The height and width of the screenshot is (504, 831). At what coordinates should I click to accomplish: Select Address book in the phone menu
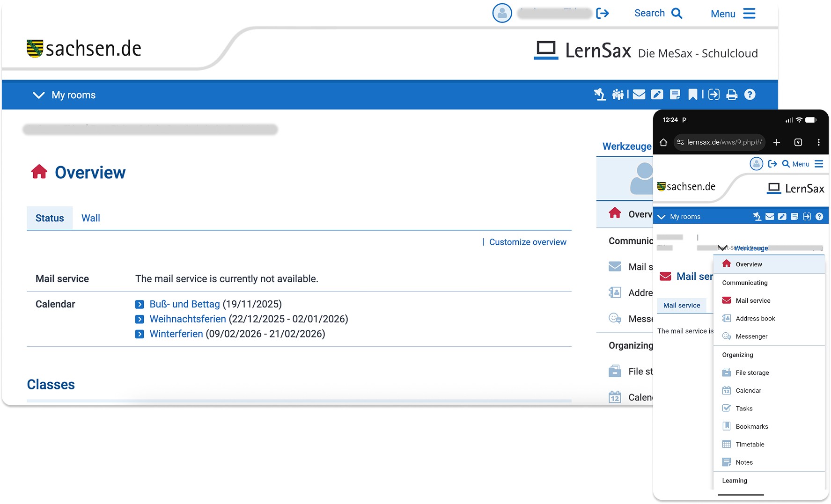coord(769,318)
